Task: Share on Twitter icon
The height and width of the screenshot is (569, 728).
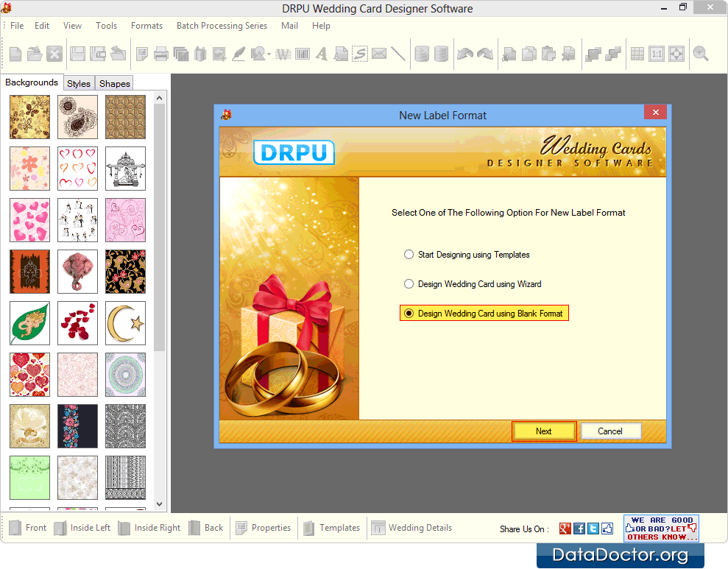Action: coord(593,529)
